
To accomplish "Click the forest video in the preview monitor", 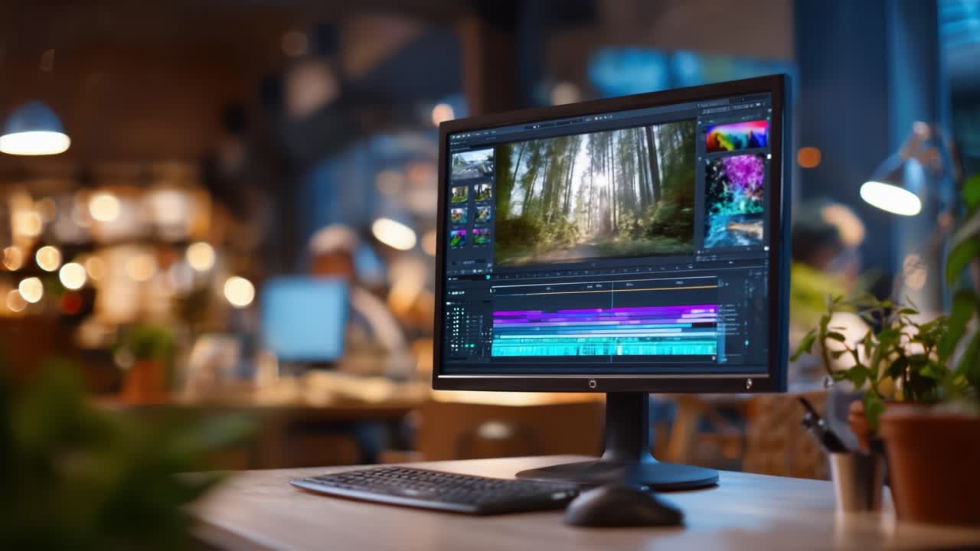I will point(596,194).
